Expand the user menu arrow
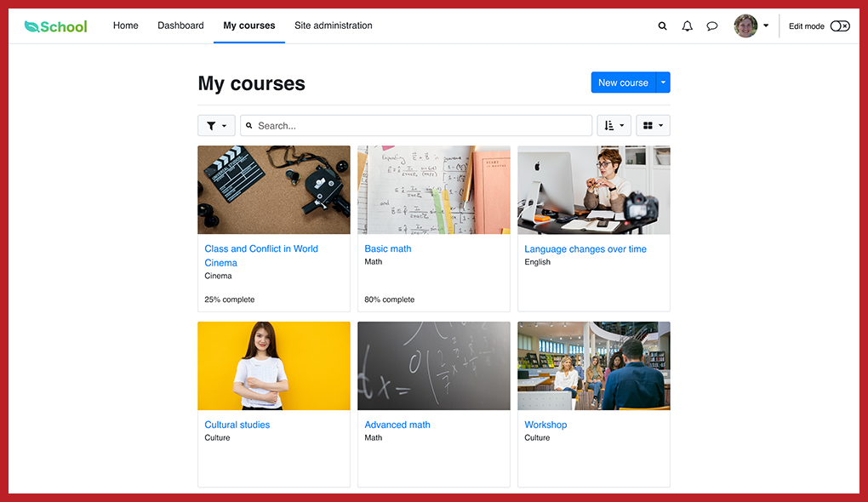 (766, 26)
